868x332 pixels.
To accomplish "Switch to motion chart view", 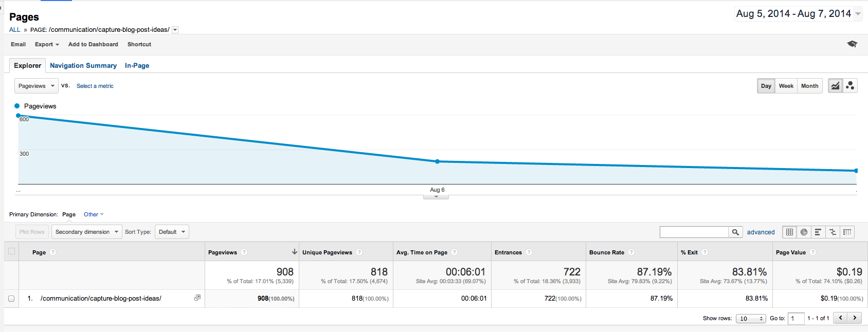I will coord(850,86).
